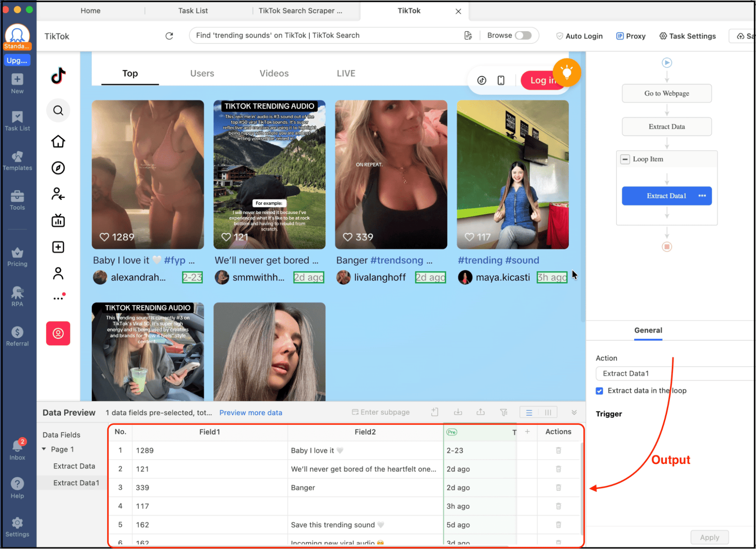Open the Extract Data1 options menu
Image resolution: width=756 pixels, height=549 pixels.
(x=702, y=196)
